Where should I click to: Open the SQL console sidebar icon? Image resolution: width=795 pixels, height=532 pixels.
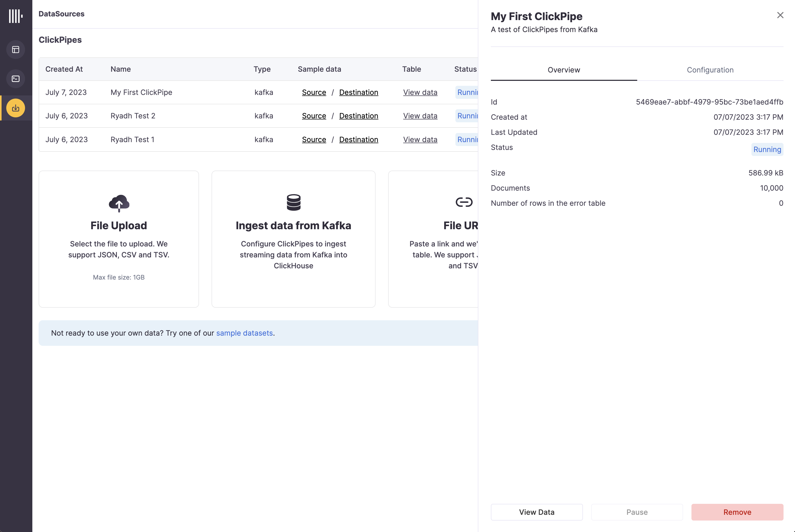16,79
